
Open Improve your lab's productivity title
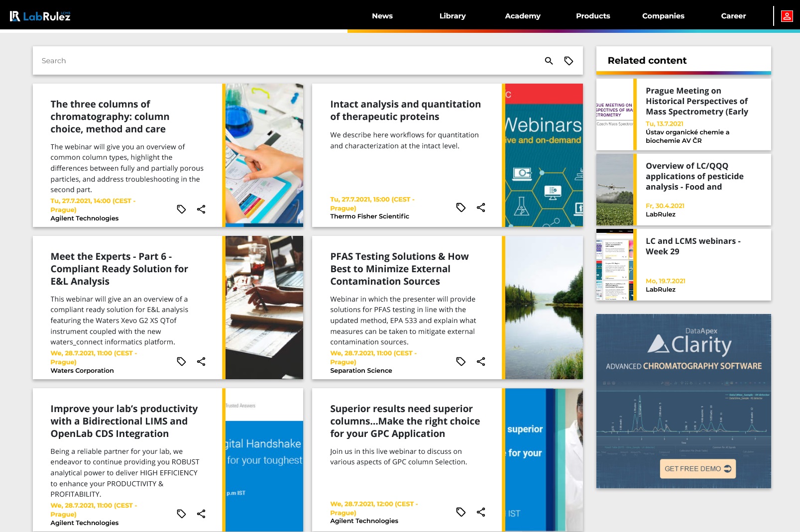124,421
